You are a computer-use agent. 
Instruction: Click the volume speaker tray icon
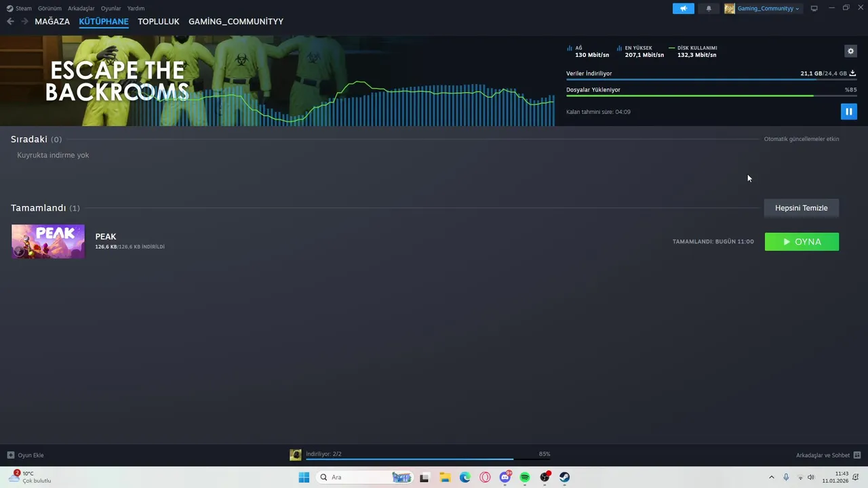pyautogui.click(x=810, y=477)
